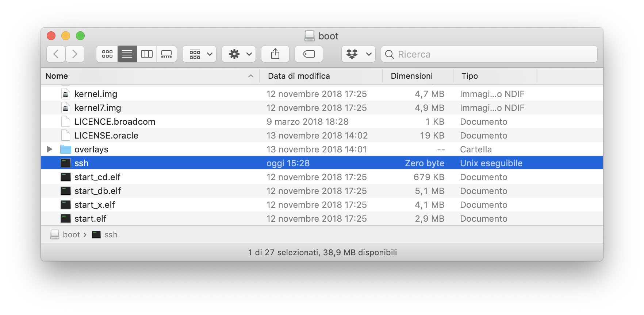Open the gear action menu
Viewport: 644px width, 315px height.
pyautogui.click(x=239, y=54)
